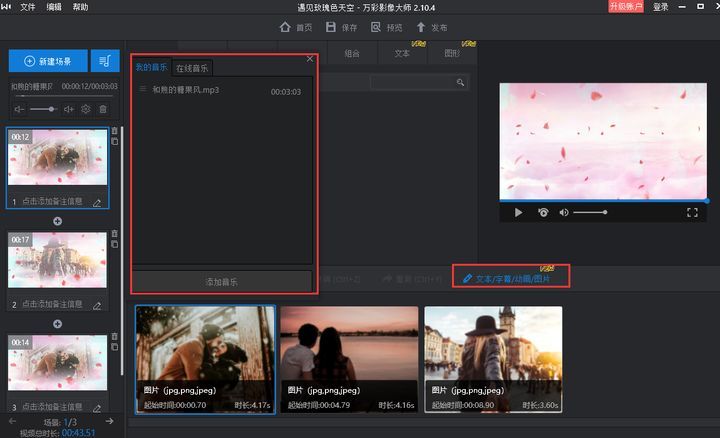Open music settings gear icon
The height and width of the screenshot is (438, 720).
click(86, 109)
